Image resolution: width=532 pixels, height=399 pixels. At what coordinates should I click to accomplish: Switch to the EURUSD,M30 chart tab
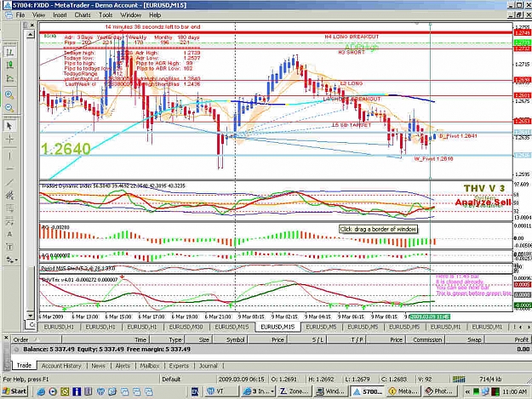point(186,327)
